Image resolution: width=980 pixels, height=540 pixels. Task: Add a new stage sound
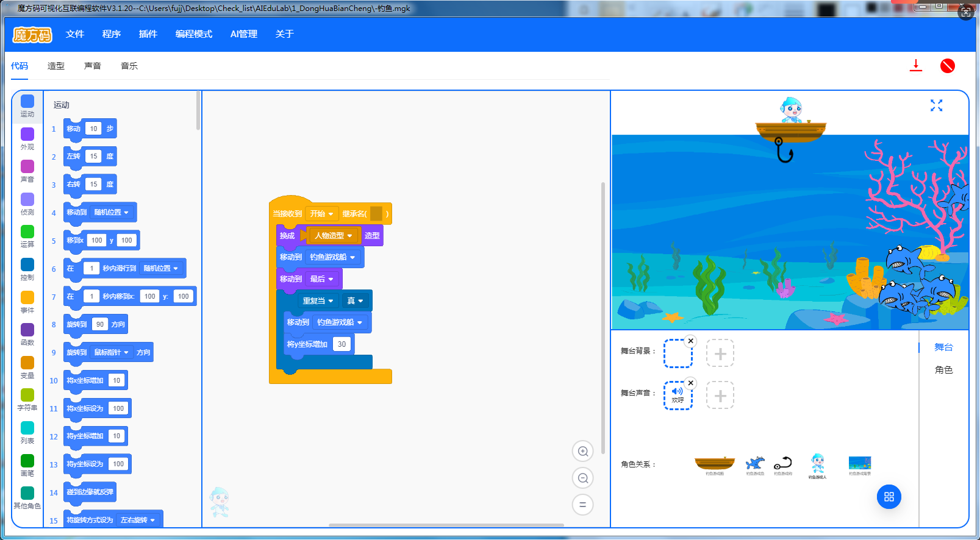click(x=720, y=396)
